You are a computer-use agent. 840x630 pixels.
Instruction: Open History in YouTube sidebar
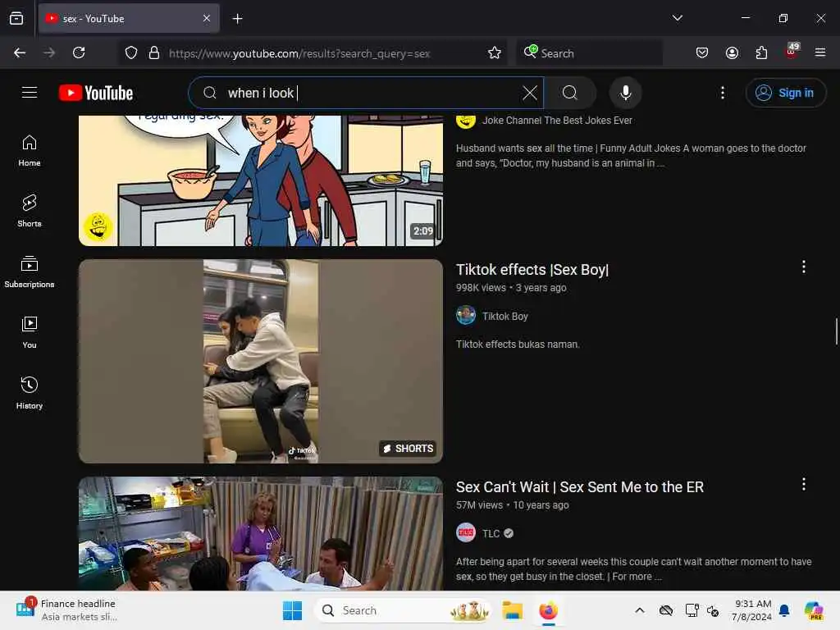click(x=30, y=394)
